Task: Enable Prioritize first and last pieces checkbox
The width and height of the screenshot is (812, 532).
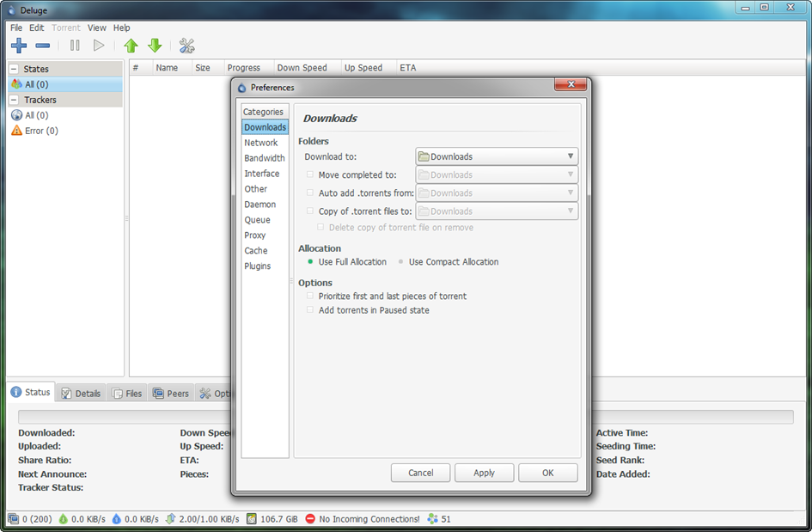Action: point(310,296)
